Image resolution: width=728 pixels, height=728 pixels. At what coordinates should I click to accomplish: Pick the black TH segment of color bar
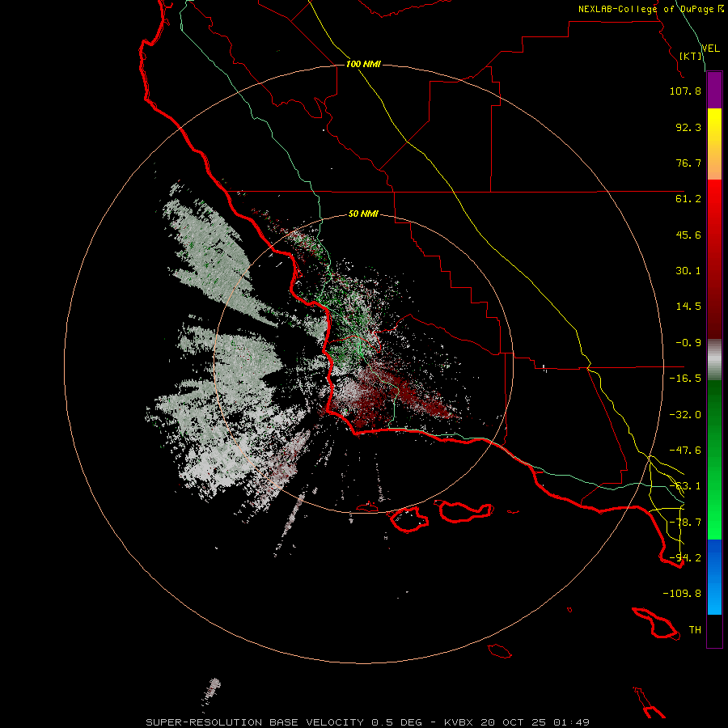point(714,630)
